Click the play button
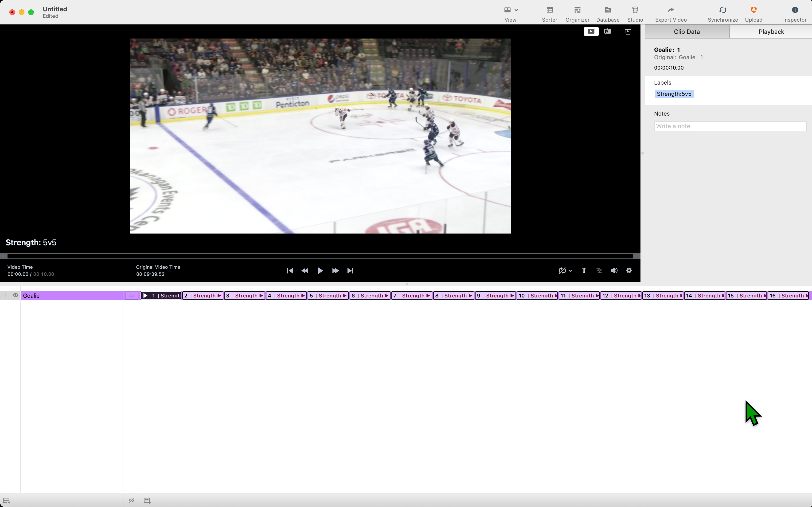The image size is (812, 507). (320, 271)
